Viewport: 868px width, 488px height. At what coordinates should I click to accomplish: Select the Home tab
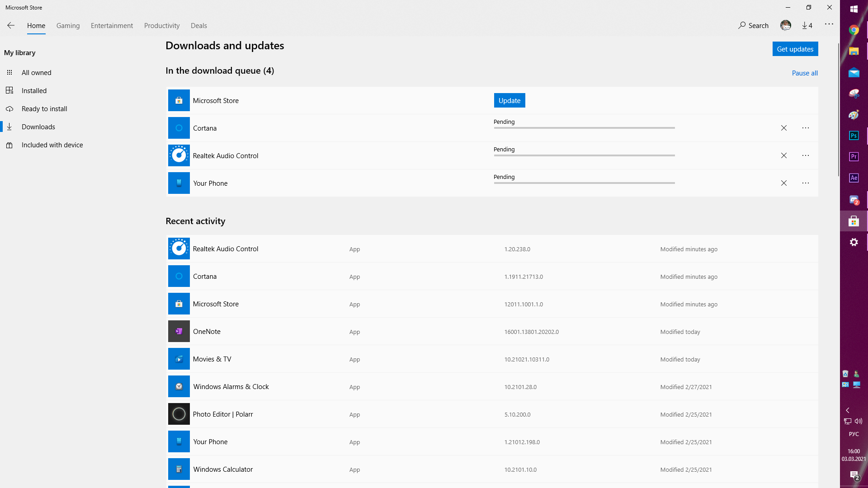[x=36, y=26]
